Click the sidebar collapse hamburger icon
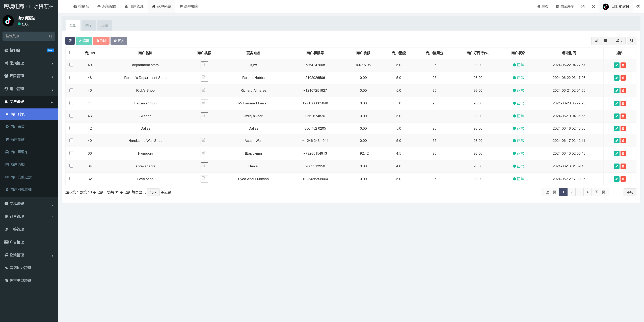 (x=64, y=6)
